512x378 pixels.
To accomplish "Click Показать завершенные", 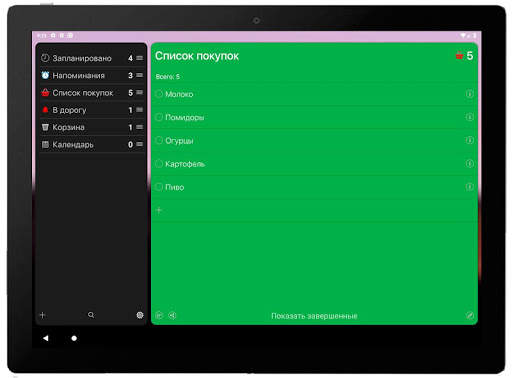I will pos(314,316).
